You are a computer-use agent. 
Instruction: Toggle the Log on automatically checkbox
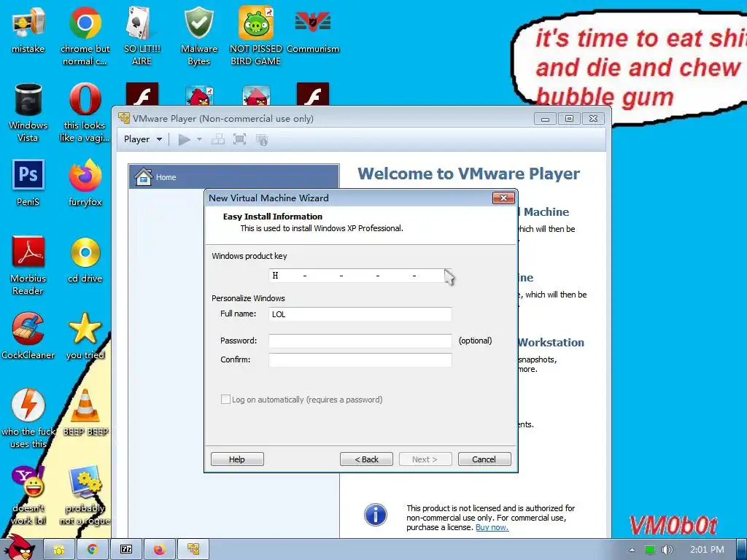(225, 400)
